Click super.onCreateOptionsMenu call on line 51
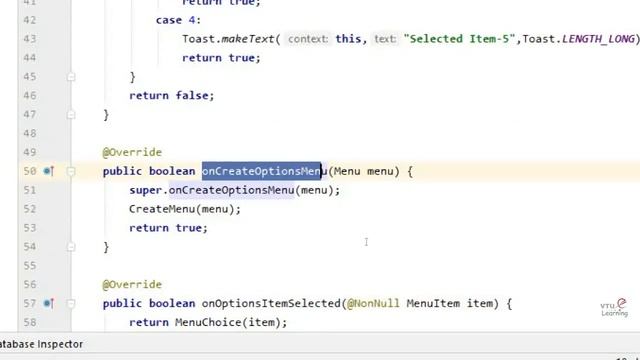The image size is (640, 360). click(x=234, y=190)
